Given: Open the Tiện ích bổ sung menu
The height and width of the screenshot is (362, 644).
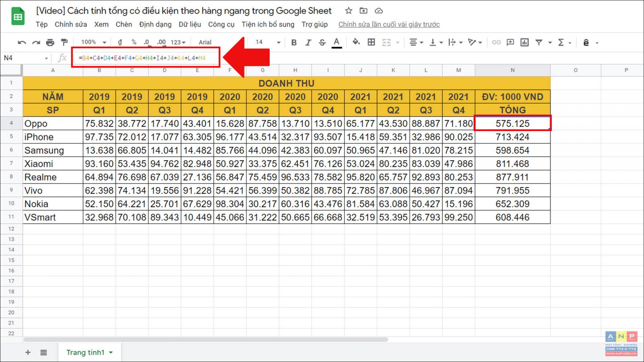Looking at the screenshot, I should pyautogui.click(x=268, y=25).
